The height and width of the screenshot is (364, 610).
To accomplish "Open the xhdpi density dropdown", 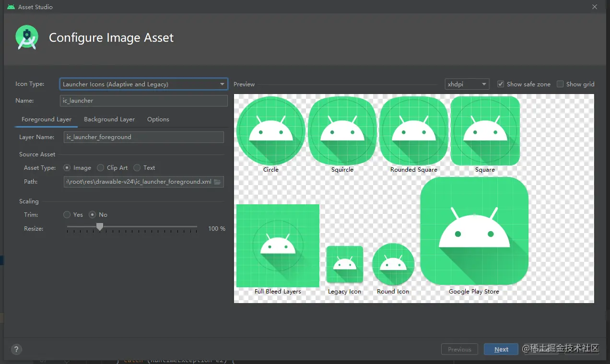I will pos(467,84).
